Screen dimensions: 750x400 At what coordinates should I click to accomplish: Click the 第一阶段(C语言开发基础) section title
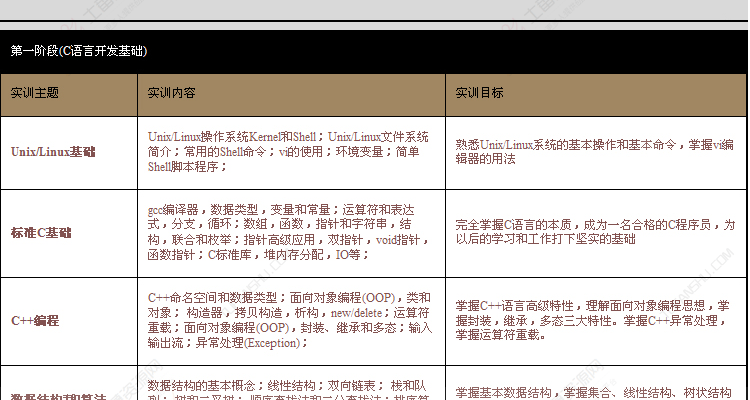(x=79, y=49)
